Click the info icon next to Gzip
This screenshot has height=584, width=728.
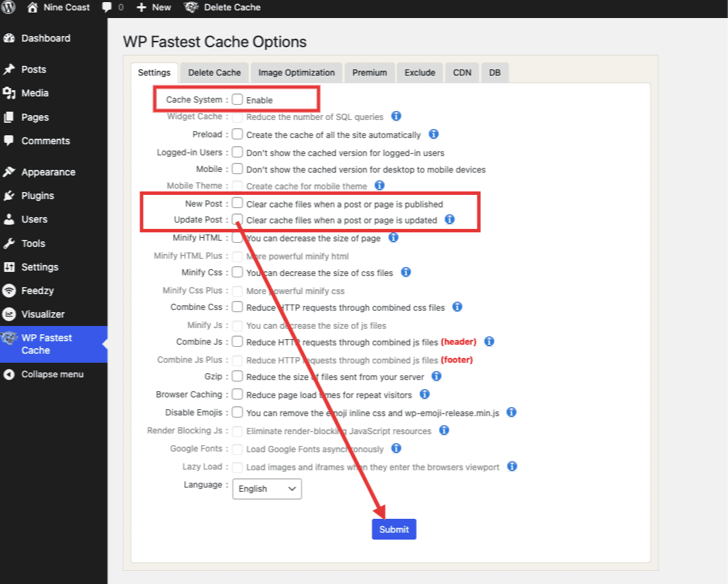tap(437, 376)
